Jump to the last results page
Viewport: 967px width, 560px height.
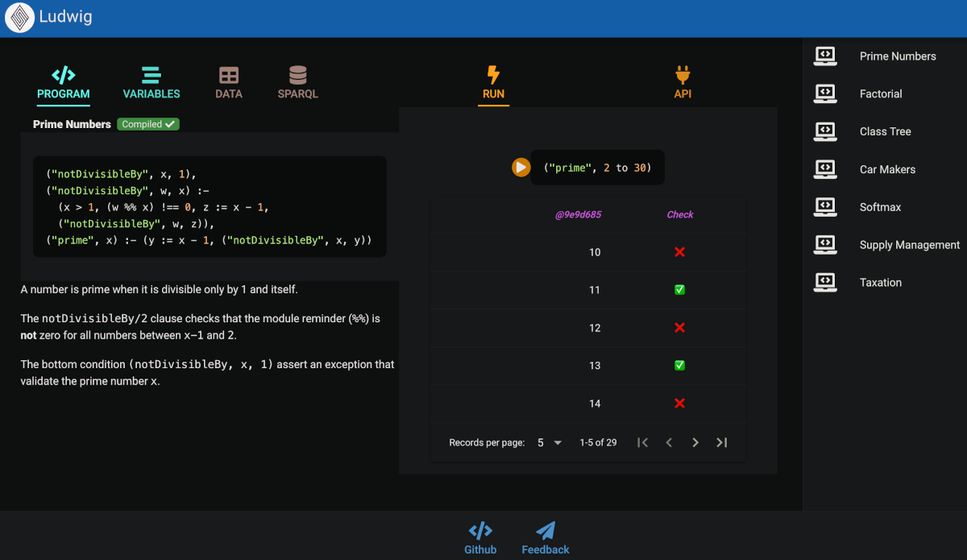[722, 442]
